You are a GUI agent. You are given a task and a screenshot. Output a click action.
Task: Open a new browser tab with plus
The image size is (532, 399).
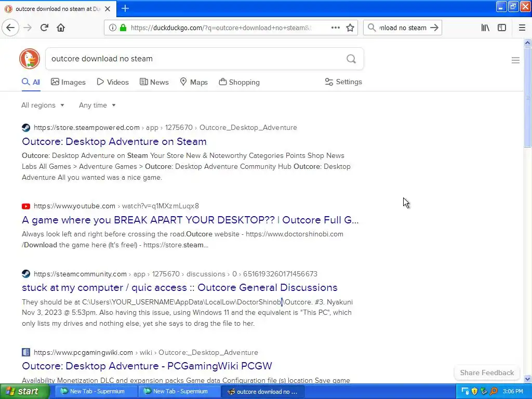click(125, 8)
